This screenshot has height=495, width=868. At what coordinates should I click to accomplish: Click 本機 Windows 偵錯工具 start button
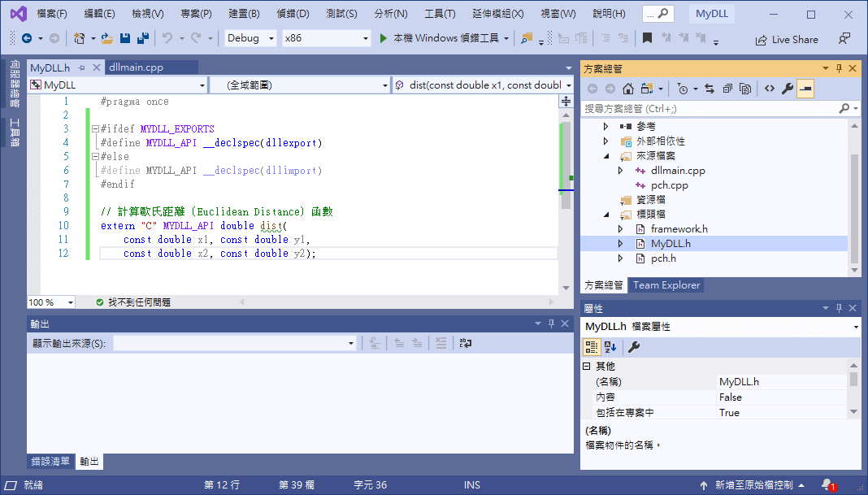click(x=445, y=38)
